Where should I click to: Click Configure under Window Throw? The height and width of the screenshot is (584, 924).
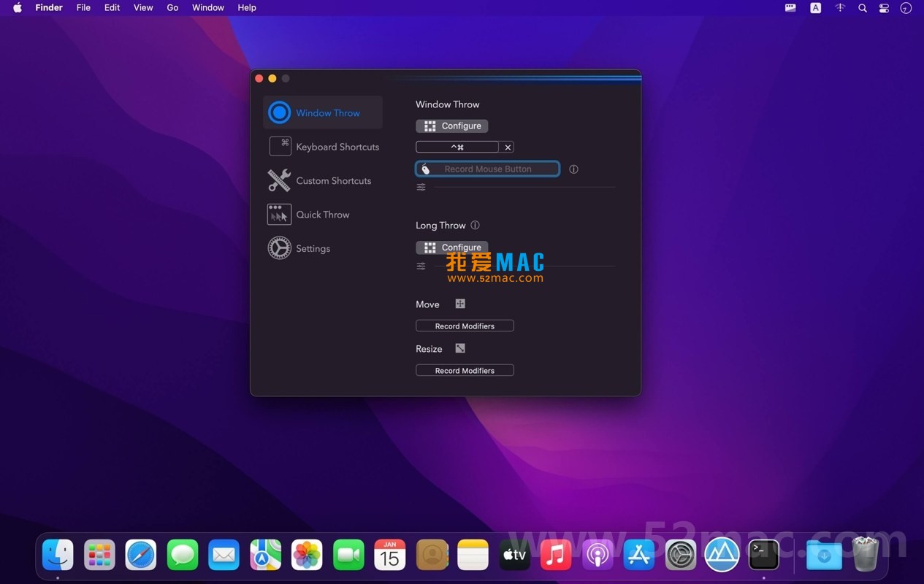tap(451, 126)
